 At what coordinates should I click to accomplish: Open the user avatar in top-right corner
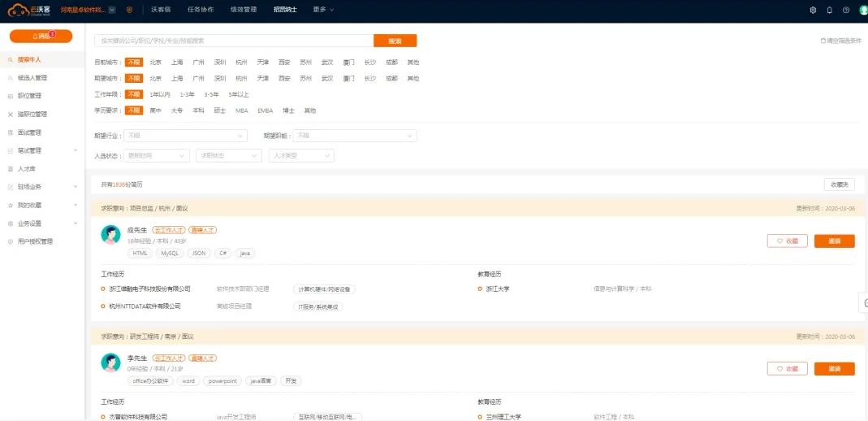pyautogui.click(x=864, y=10)
